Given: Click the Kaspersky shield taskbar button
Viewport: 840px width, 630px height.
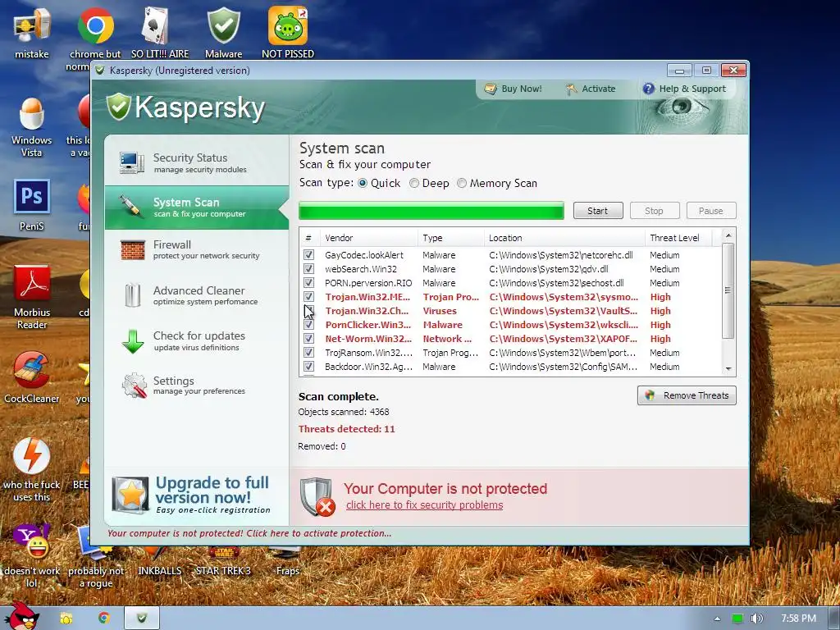Looking at the screenshot, I should pyautogui.click(x=142, y=619).
